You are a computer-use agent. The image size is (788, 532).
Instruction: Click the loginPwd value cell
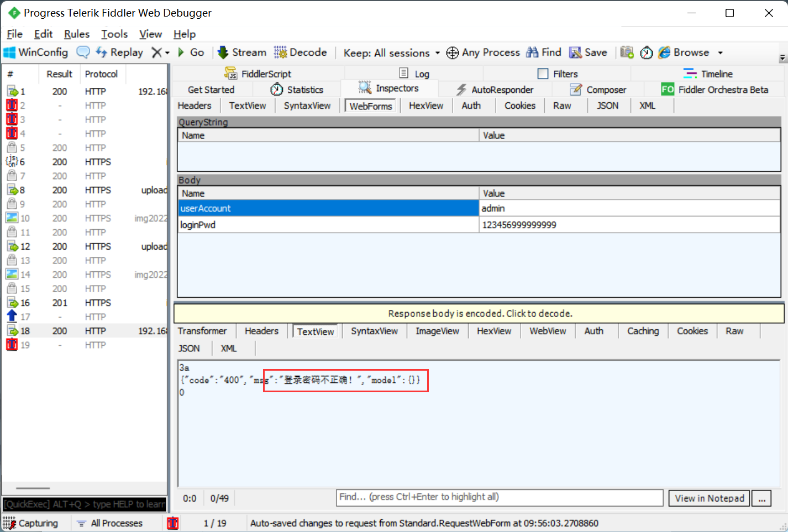pyautogui.click(x=629, y=225)
